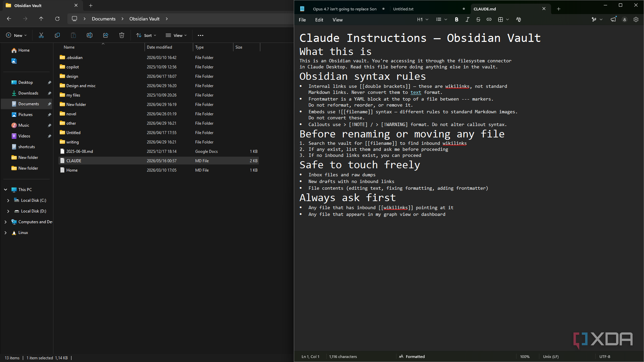Select the copilot folder
Image resolution: width=644 pixels, height=362 pixels.
[x=159, y=67]
